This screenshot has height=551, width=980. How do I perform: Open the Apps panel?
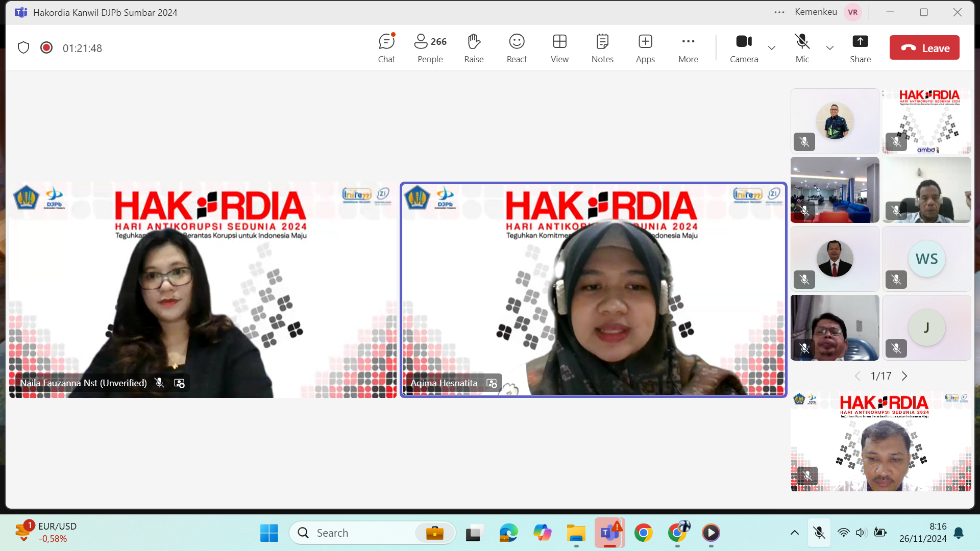point(645,48)
